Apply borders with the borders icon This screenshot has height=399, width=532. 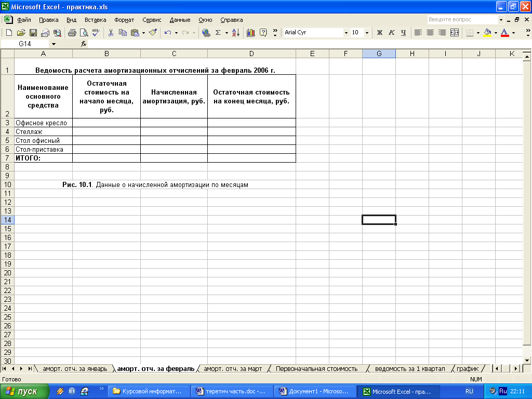pyautogui.click(x=470, y=33)
